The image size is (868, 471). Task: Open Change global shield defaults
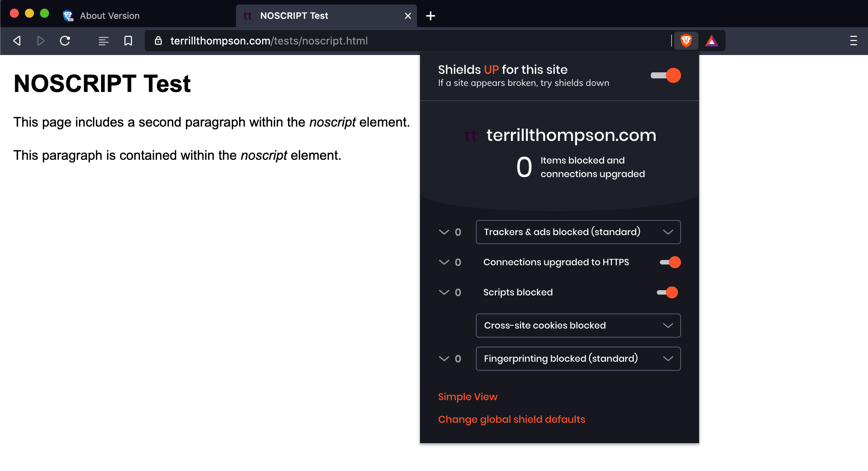coord(511,419)
